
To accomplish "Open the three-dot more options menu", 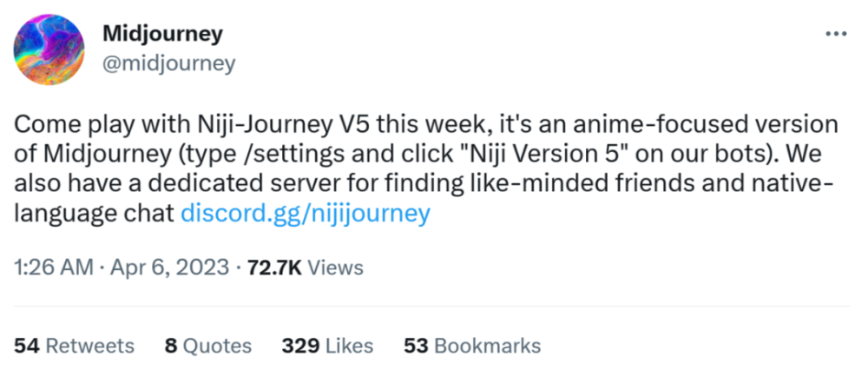I will click(836, 34).
